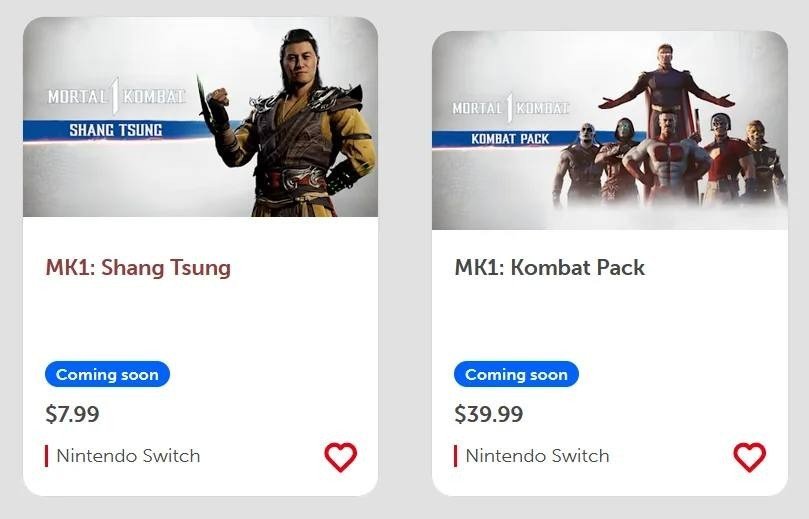Click Mortal Kombat 1 logo in Shang Tsung banner
Image resolution: width=809 pixels, height=519 pixels.
(x=117, y=96)
